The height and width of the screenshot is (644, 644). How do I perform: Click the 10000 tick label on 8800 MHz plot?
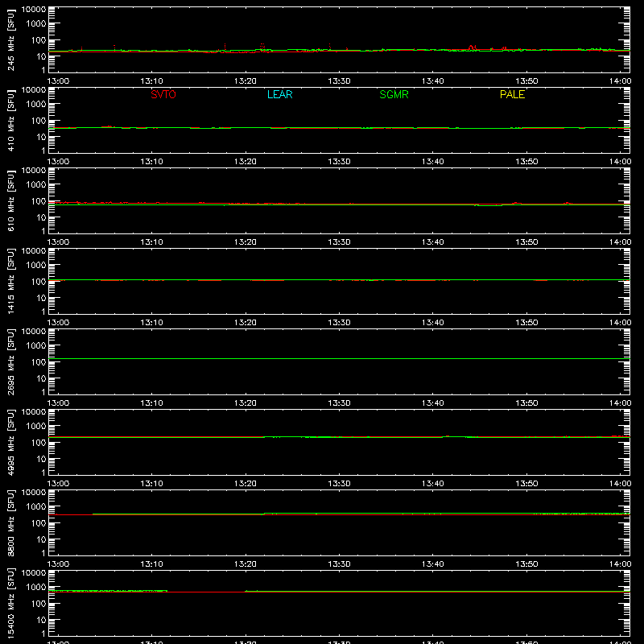click(34, 493)
